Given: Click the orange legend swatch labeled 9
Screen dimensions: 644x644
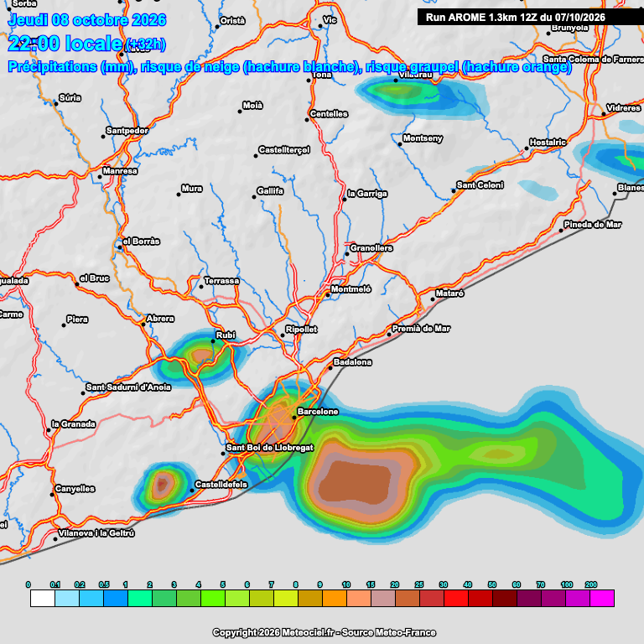Looking at the screenshot, I should point(335,598).
